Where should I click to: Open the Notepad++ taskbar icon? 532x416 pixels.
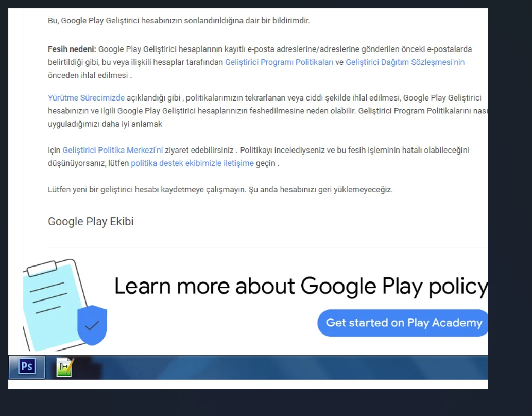point(65,367)
